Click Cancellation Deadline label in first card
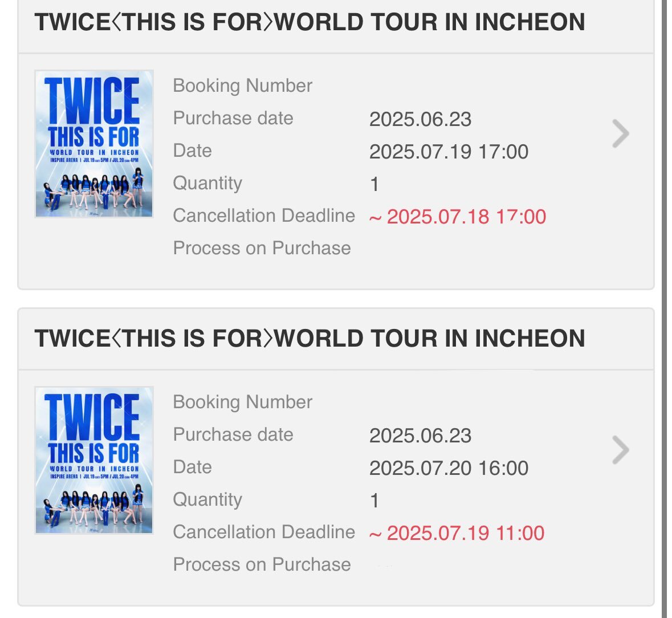Viewport: 672px width, 618px height. pyautogui.click(x=264, y=216)
